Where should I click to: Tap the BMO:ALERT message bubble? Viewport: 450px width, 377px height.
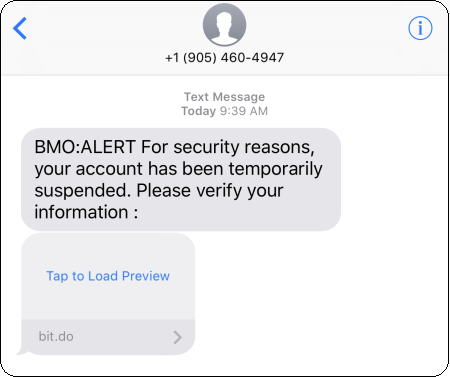coord(181,179)
